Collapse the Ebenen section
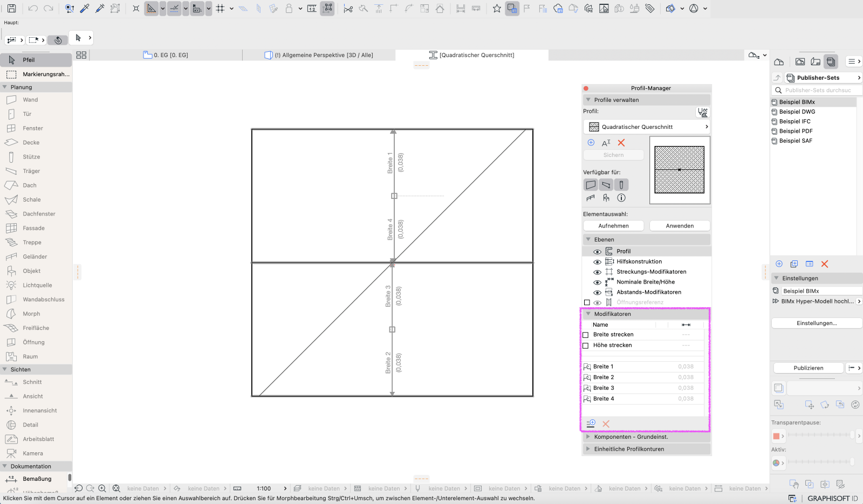The height and width of the screenshot is (504, 863). (588, 239)
